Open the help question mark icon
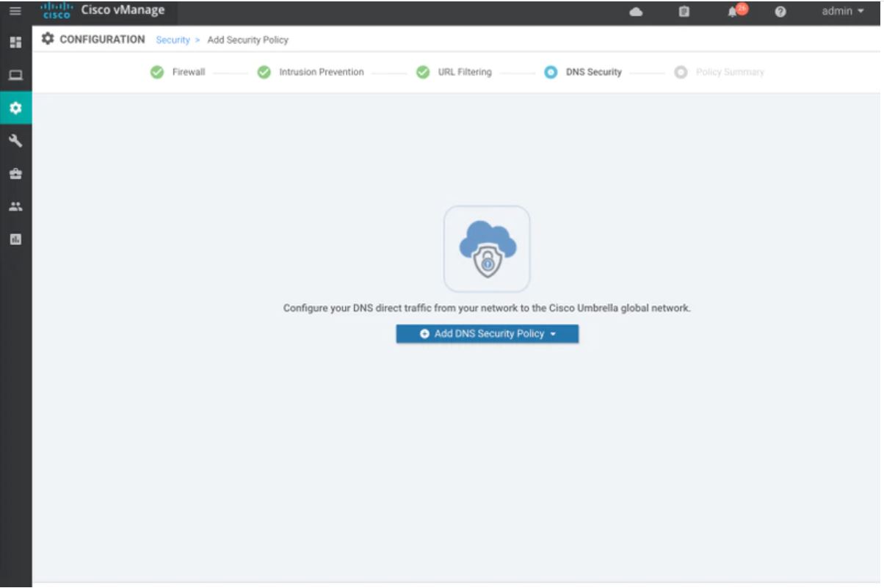 pos(781,12)
